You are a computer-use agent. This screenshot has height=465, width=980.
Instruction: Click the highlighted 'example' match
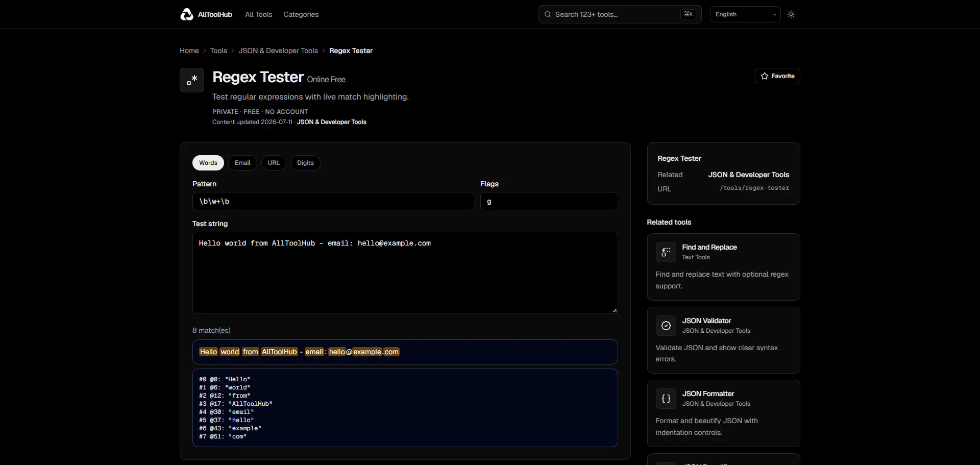[367, 352]
